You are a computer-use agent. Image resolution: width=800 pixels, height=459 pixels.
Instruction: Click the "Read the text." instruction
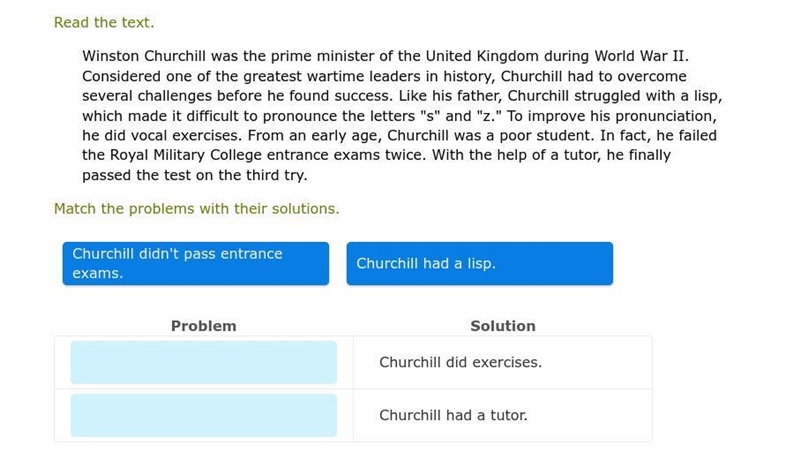point(104,22)
